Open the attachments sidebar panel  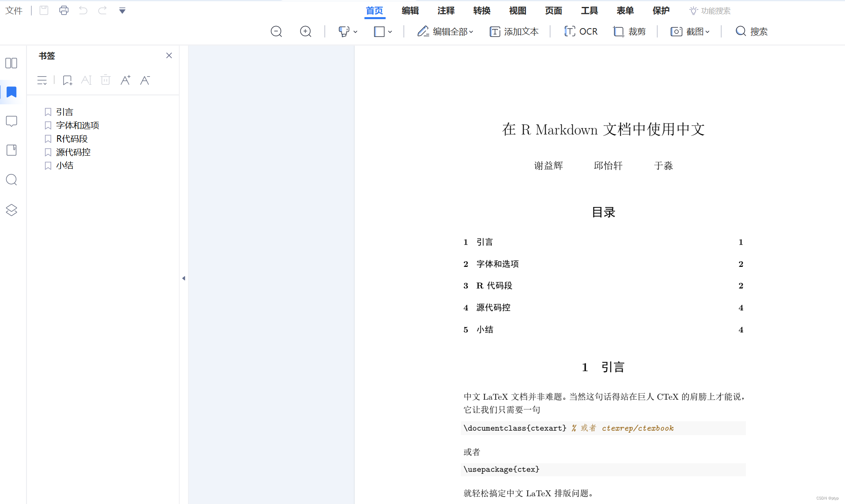click(11, 150)
